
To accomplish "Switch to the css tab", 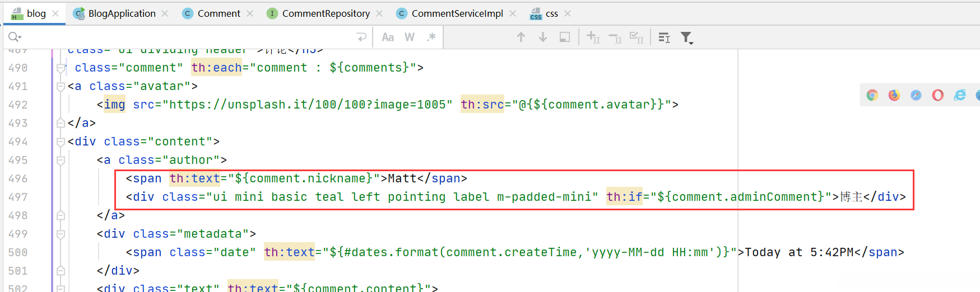I will coord(551,13).
